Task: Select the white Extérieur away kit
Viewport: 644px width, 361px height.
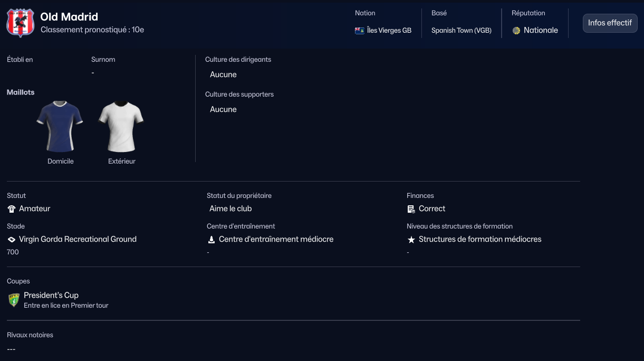Action: 121,127
